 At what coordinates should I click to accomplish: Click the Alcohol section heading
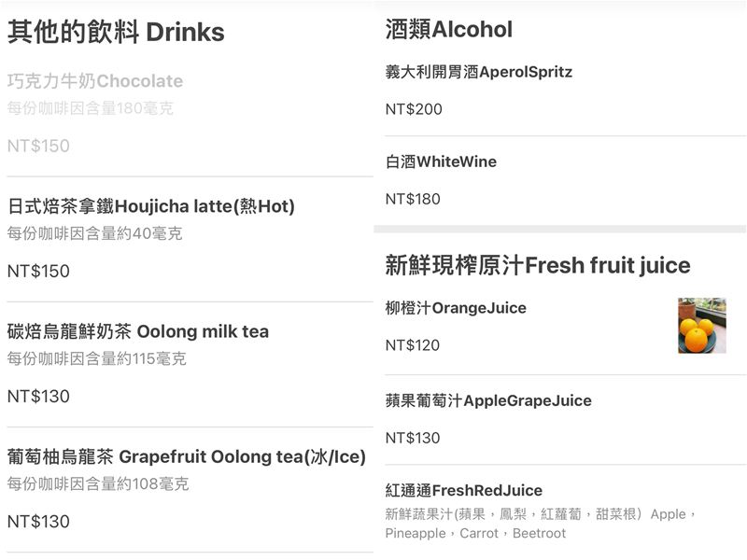(x=449, y=30)
